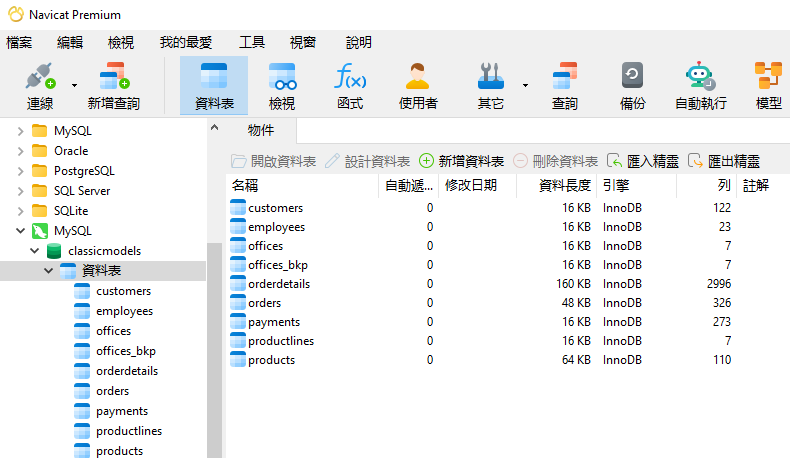Select payments table in sidebar tree

[x=122, y=411]
